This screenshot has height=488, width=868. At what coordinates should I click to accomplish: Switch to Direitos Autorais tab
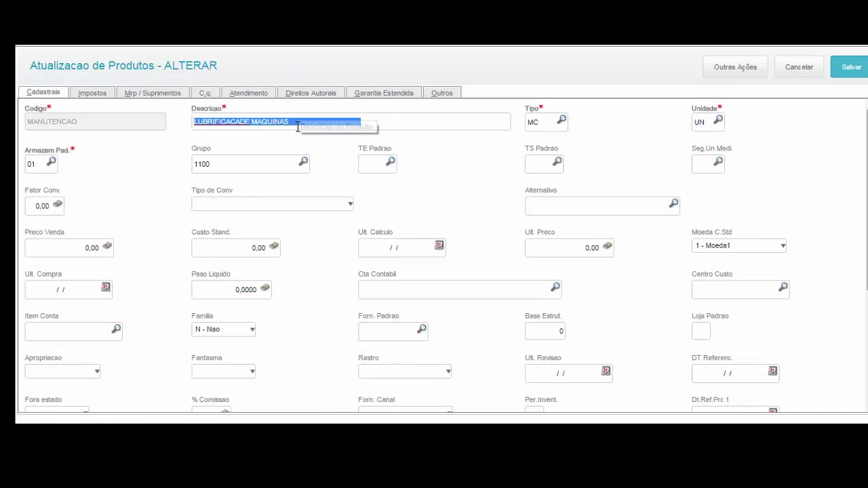coord(311,93)
